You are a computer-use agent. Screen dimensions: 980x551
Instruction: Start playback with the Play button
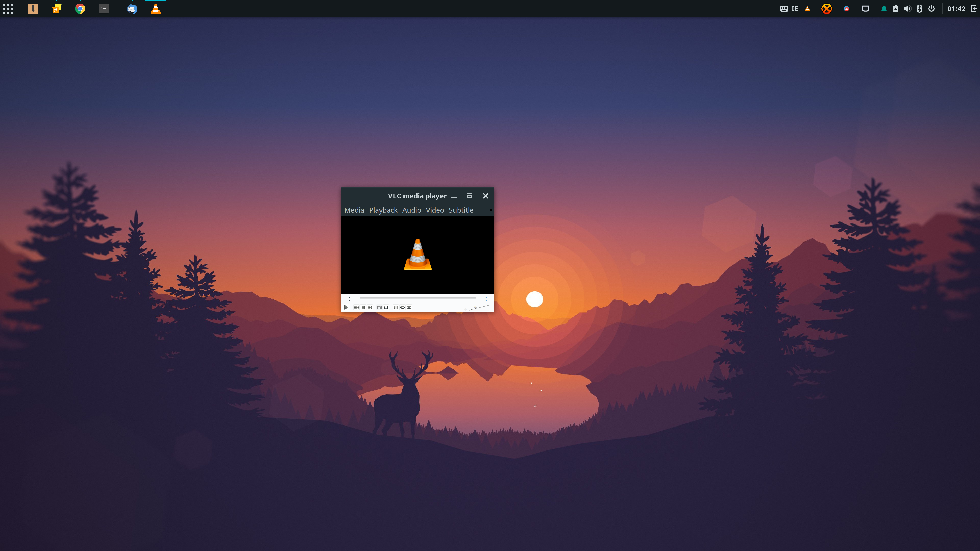tap(346, 307)
